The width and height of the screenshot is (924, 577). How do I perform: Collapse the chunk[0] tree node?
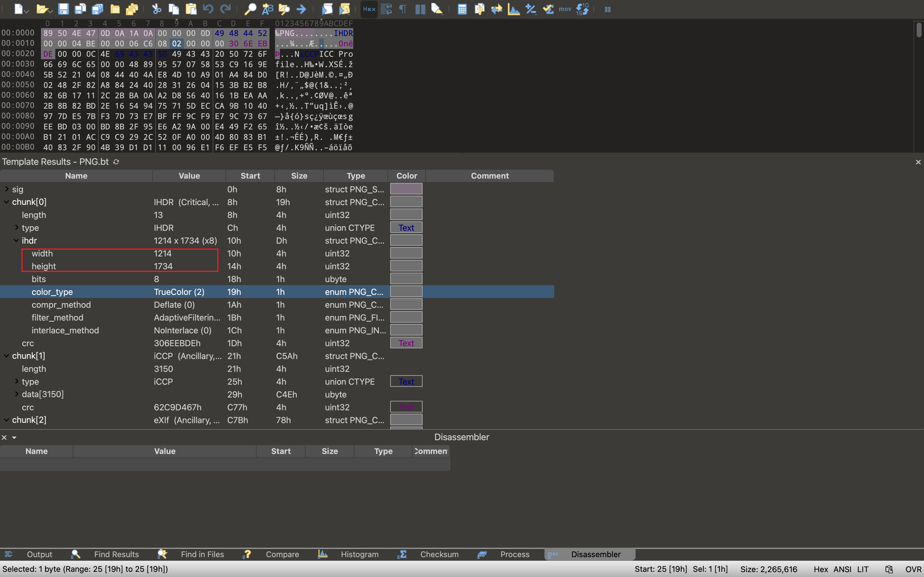(6, 202)
